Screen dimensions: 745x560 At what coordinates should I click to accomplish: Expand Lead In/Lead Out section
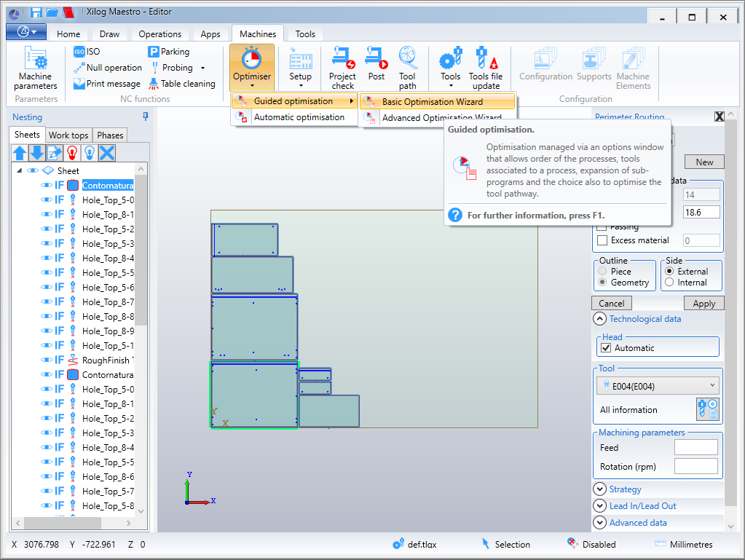click(x=600, y=505)
